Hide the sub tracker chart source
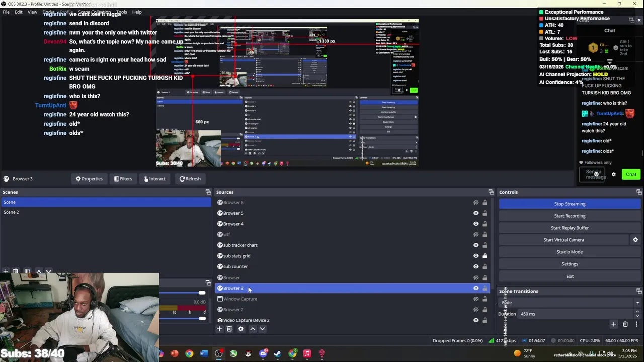This screenshot has height=362, width=644. click(476, 245)
